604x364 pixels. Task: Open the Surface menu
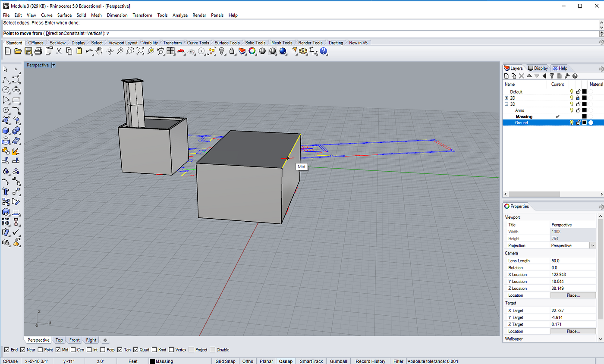(64, 15)
